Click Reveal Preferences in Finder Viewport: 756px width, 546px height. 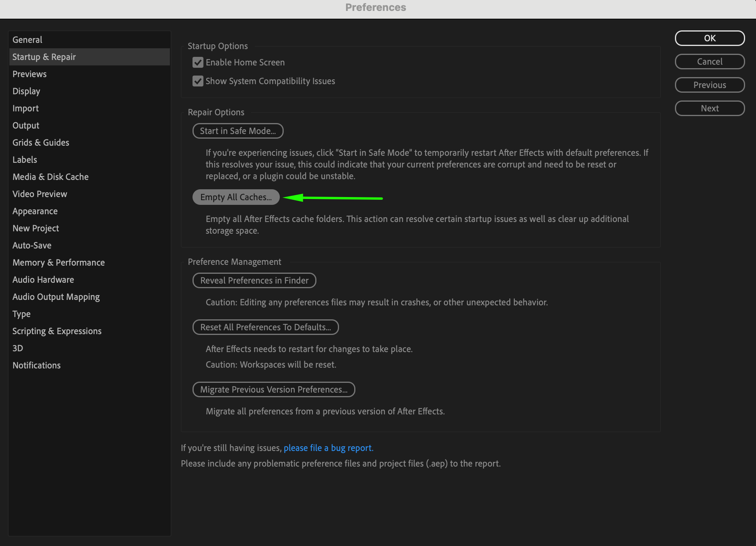254,280
